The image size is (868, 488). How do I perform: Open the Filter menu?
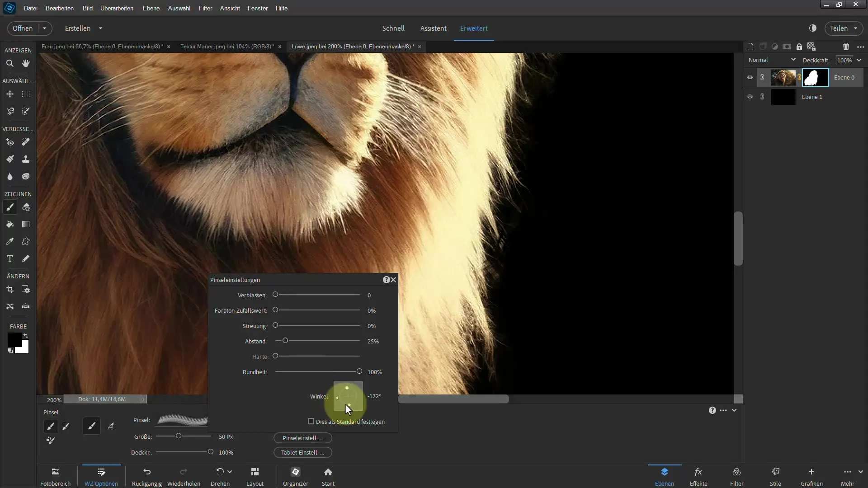tap(205, 8)
